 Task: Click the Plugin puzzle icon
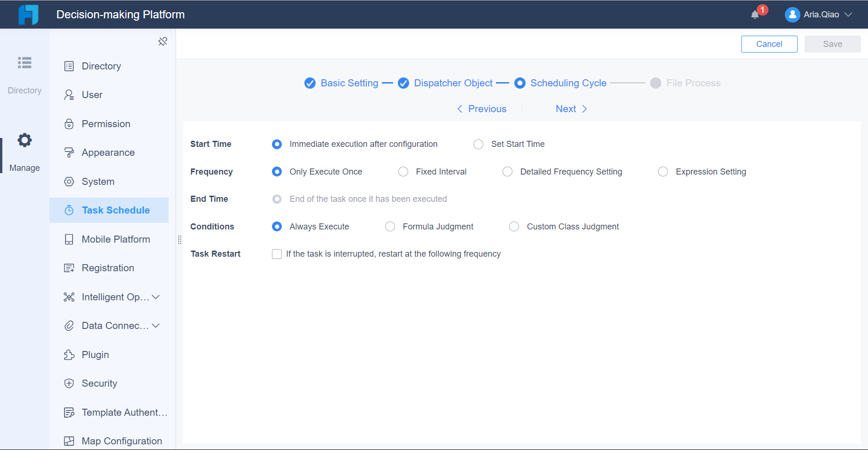(69, 355)
